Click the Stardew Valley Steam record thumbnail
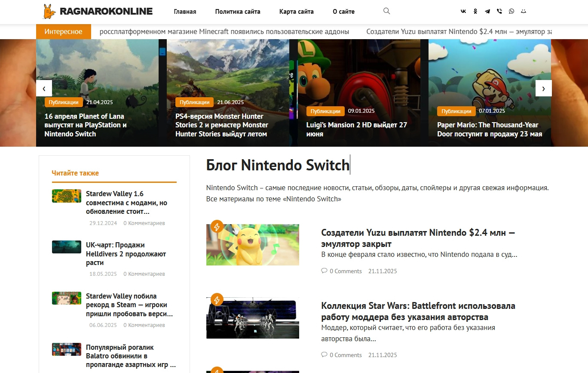Viewport: 588px width, 373px height. (67, 298)
